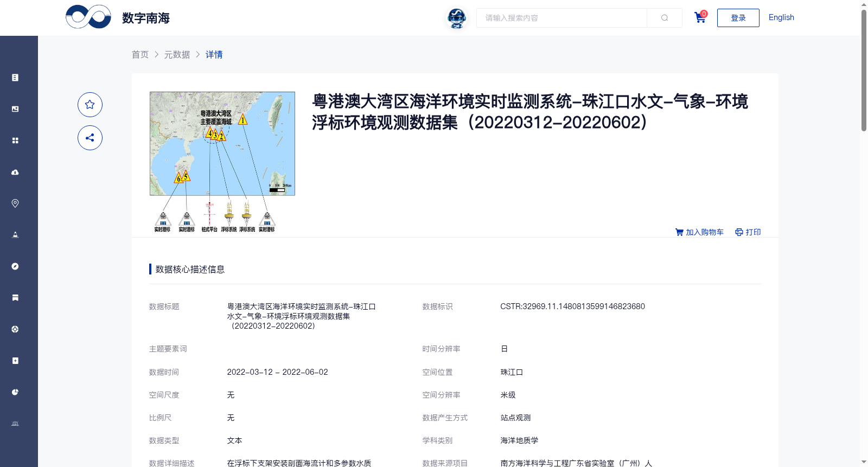Click the date range 2022-03-12 – 2022-06-02
The height and width of the screenshot is (467, 868).
pos(277,372)
